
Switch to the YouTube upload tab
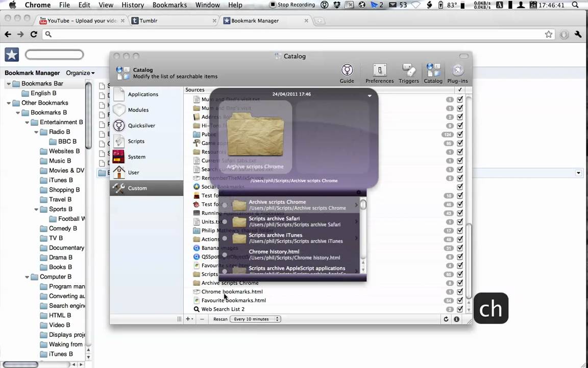tap(82, 20)
